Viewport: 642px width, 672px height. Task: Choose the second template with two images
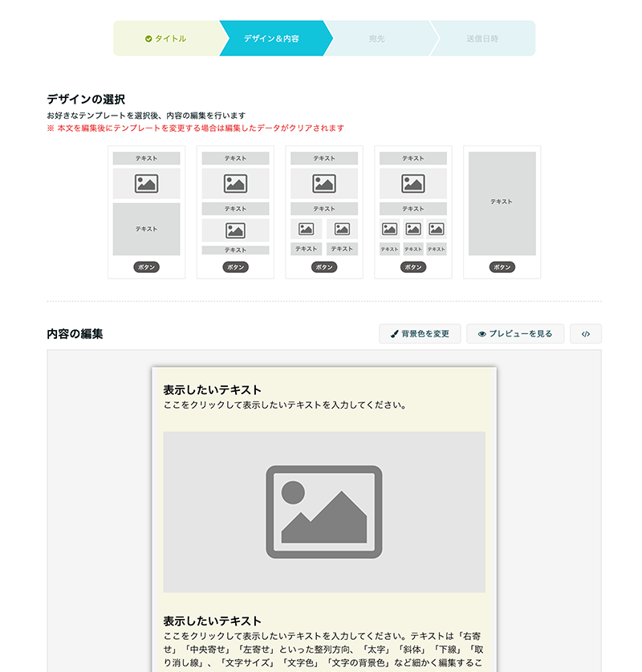pyautogui.click(x=235, y=210)
